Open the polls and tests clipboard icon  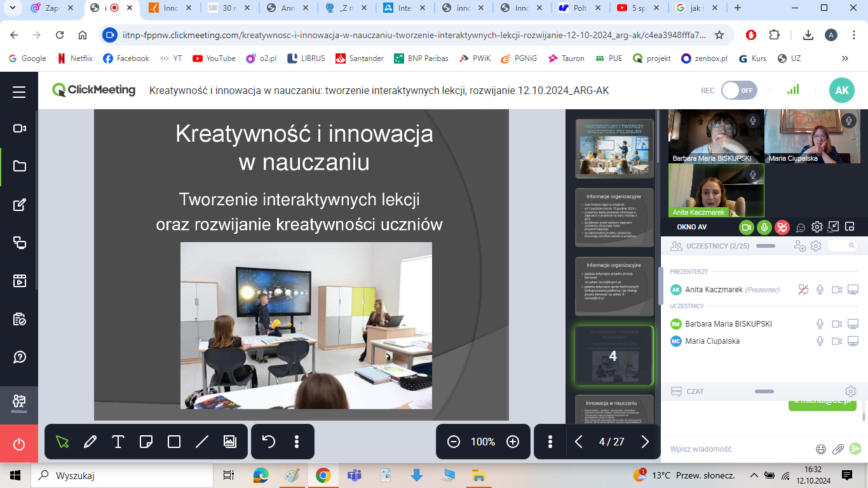coord(19,319)
